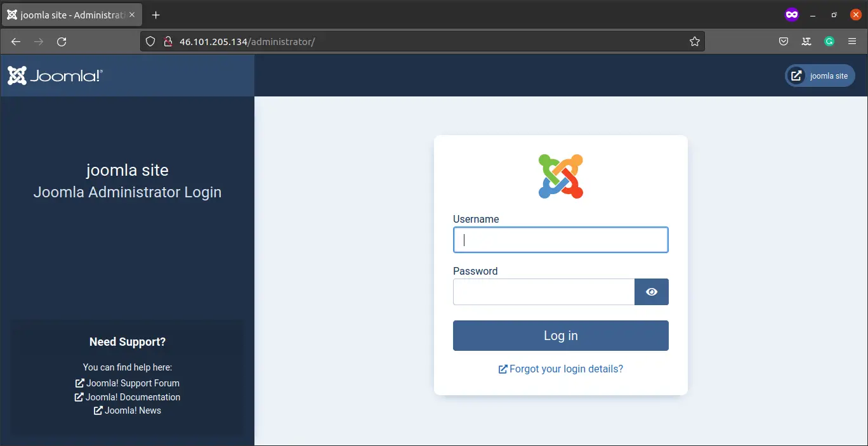This screenshot has width=868, height=446.
Task: Bookmark this page with the star icon
Action: coord(695,41)
